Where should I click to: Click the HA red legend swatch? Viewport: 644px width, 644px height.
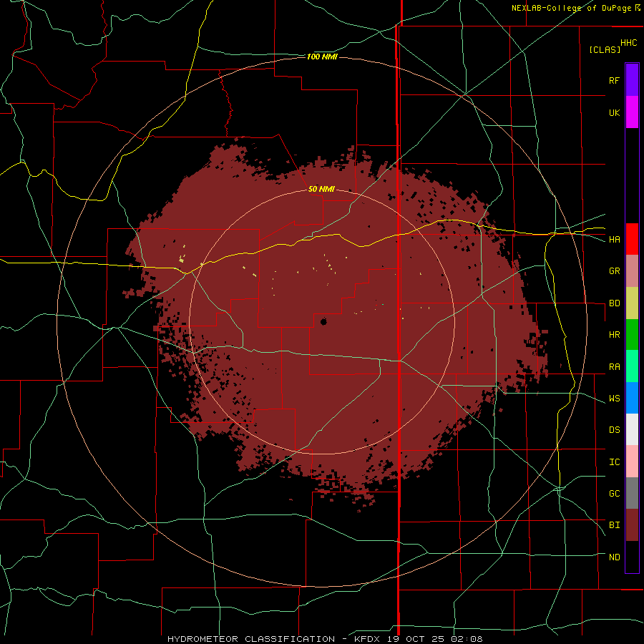(x=632, y=239)
